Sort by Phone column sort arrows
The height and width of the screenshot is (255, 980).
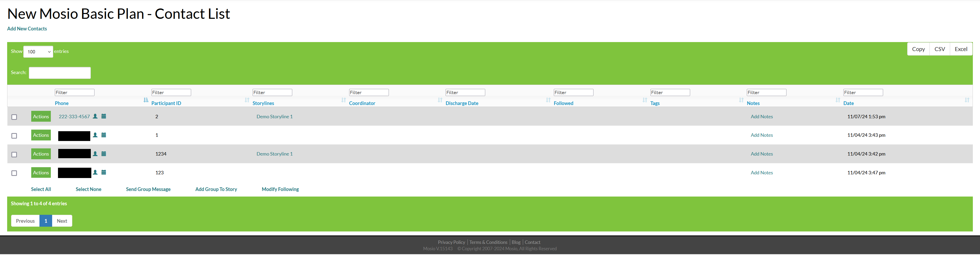(x=146, y=100)
